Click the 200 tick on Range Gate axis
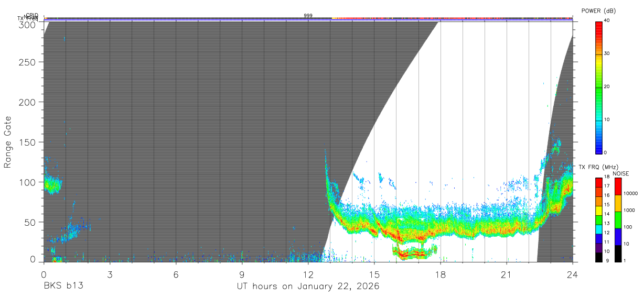This screenshot has height=297, width=644. click(27, 102)
